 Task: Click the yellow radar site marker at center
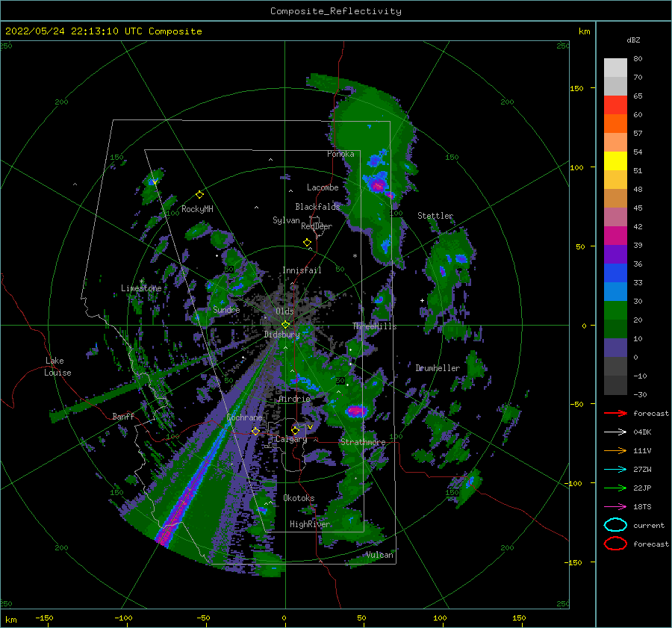[x=285, y=325]
